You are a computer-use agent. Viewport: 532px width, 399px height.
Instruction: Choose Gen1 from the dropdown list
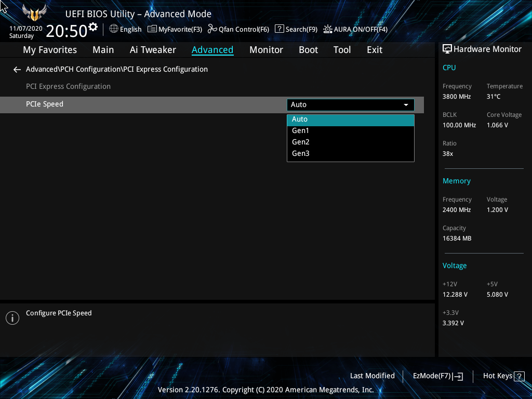[351, 130]
